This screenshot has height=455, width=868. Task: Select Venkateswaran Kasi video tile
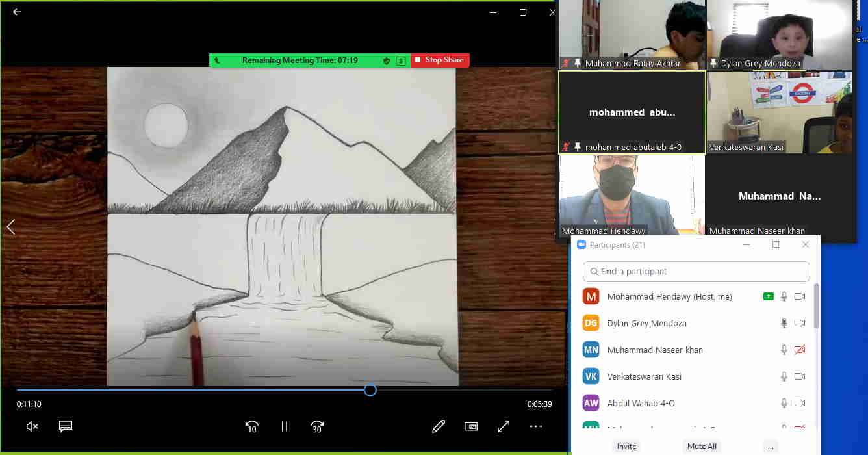tap(779, 112)
